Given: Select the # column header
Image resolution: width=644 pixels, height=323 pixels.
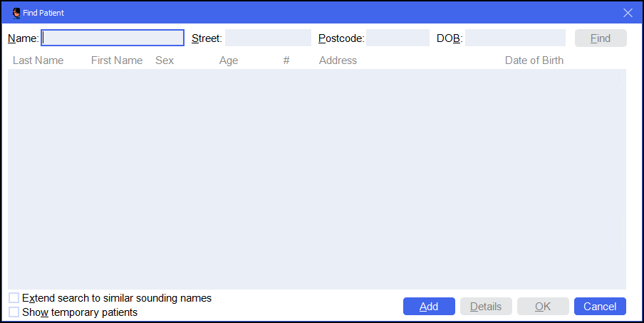Looking at the screenshot, I should point(286,60).
